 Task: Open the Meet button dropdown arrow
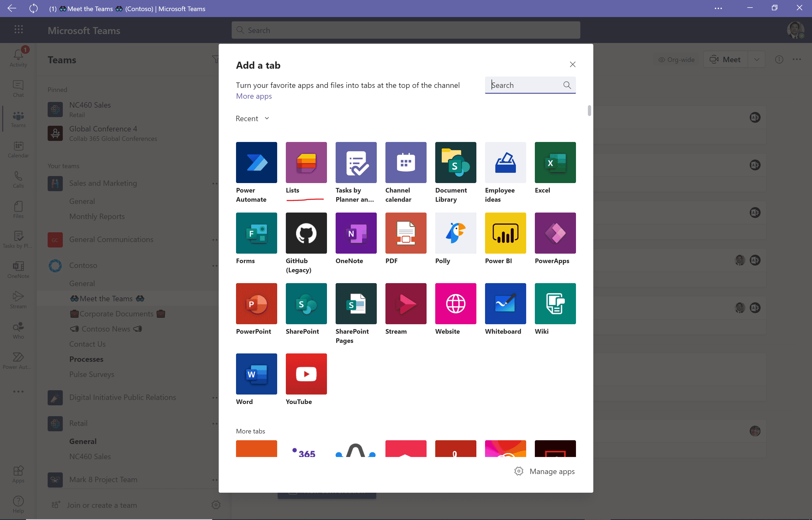(757, 59)
